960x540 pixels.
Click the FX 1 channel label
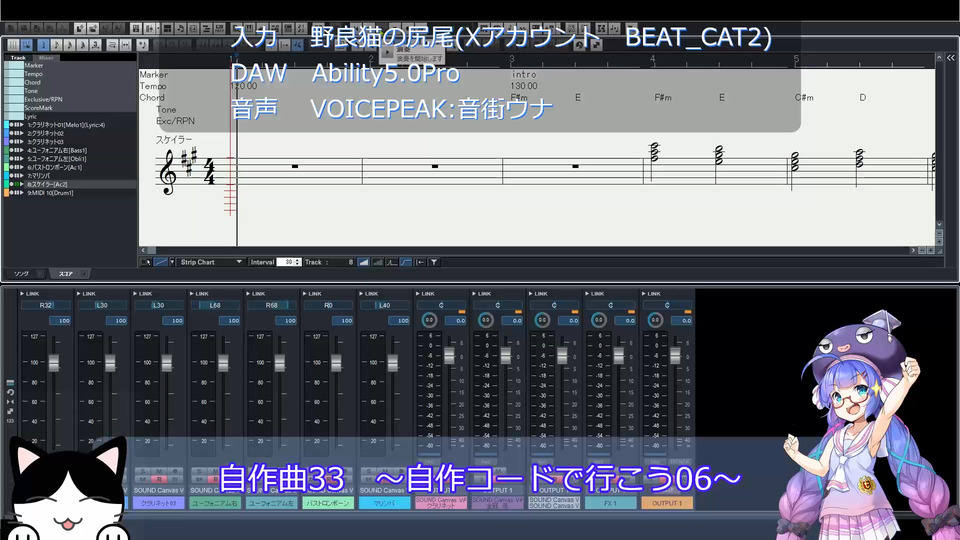click(610, 503)
